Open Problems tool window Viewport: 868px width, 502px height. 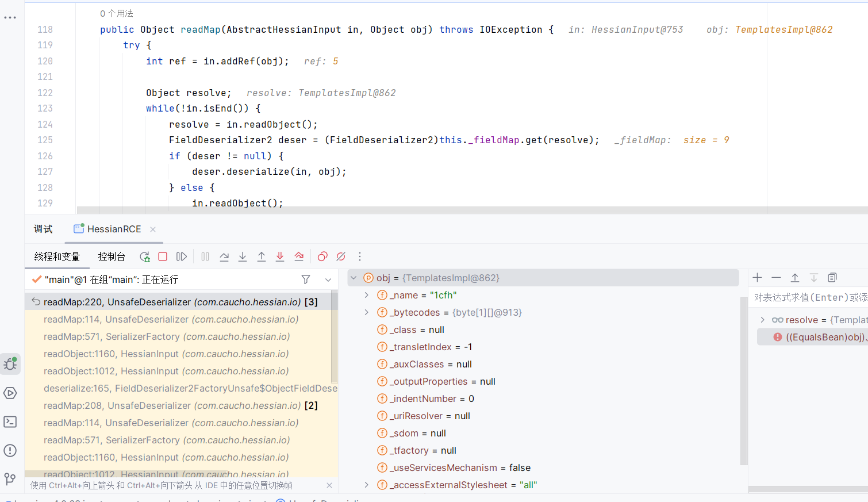tap(10, 450)
